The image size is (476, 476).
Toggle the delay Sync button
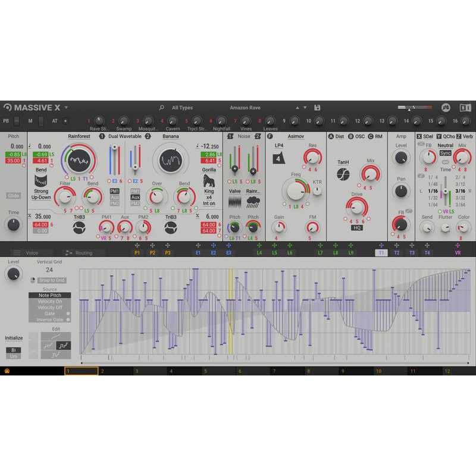(445, 153)
